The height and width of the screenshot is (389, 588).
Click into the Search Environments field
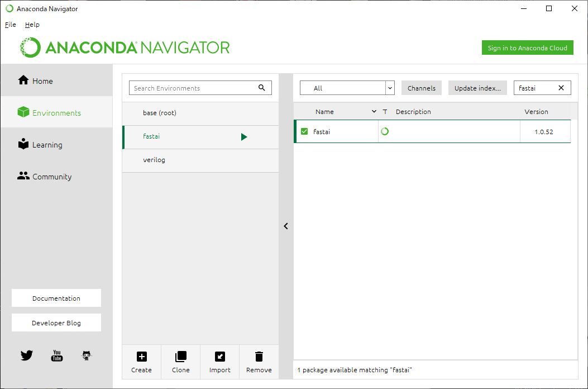200,88
